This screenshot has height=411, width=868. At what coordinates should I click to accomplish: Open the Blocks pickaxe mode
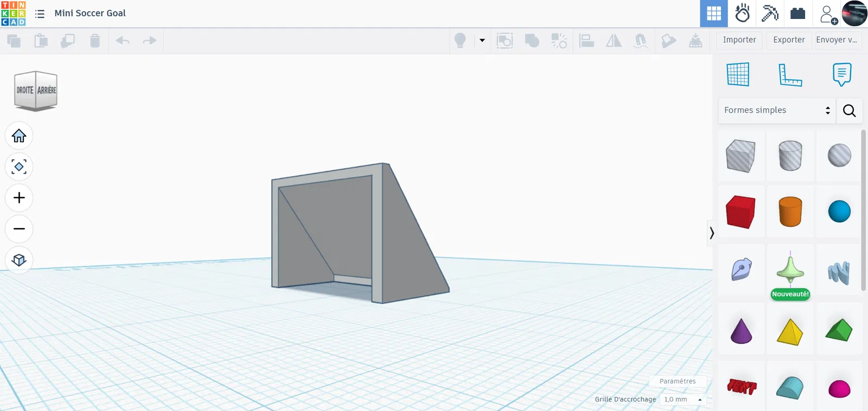770,14
